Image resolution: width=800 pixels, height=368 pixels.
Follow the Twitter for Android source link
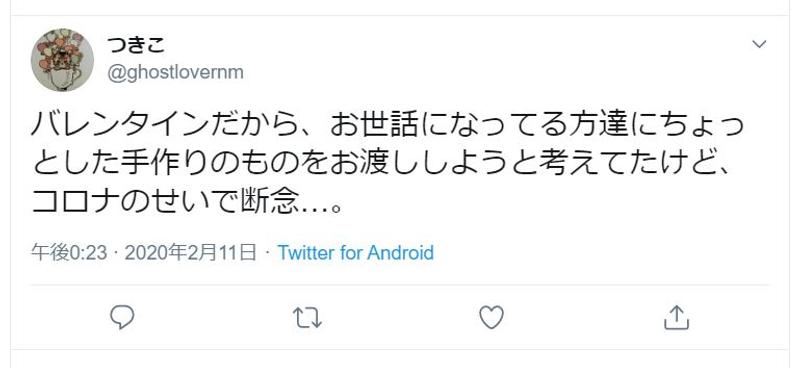356,253
